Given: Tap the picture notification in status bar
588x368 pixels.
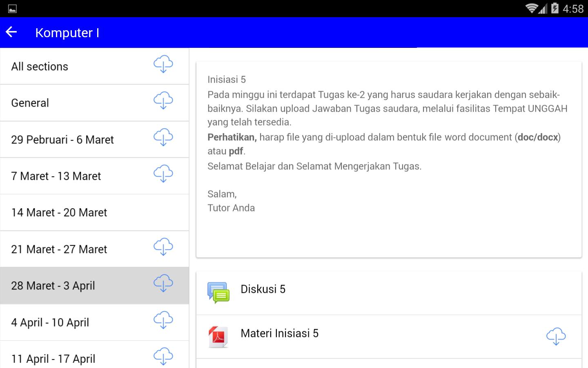Looking at the screenshot, I should click(x=12, y=9).
